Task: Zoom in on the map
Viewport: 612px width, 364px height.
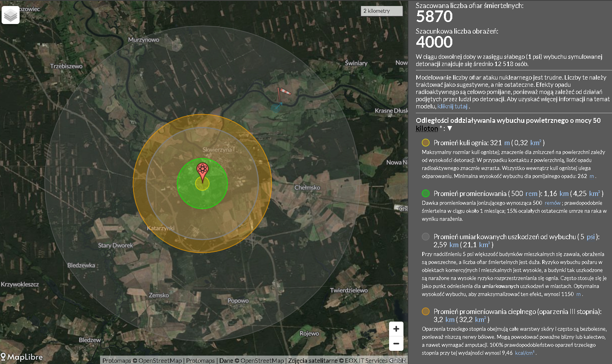Action: (x=396, y=329)
